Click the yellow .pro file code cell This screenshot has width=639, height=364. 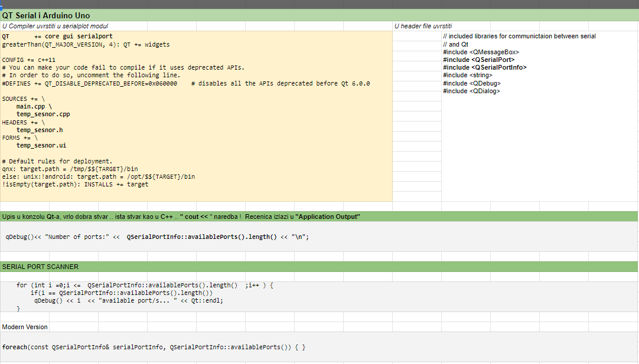coord(196,116)
